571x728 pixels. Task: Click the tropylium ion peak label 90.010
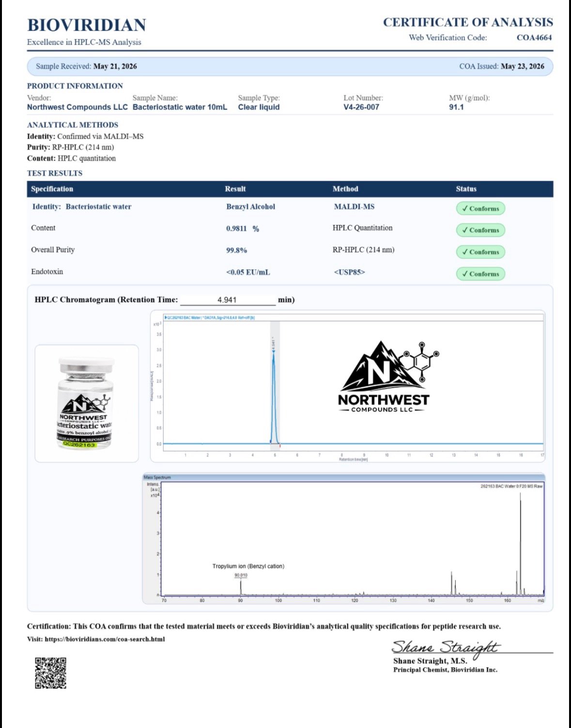pyautogui.click(x=241, y=575)
